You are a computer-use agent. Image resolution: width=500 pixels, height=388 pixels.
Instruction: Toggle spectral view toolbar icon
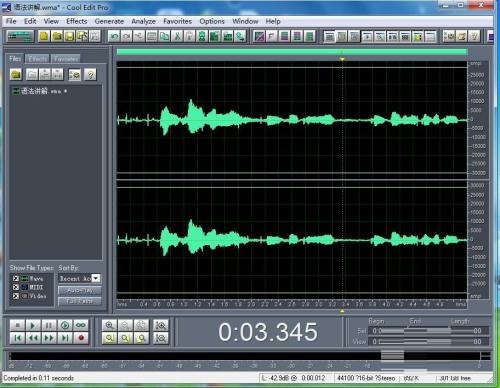click(259, 36)
